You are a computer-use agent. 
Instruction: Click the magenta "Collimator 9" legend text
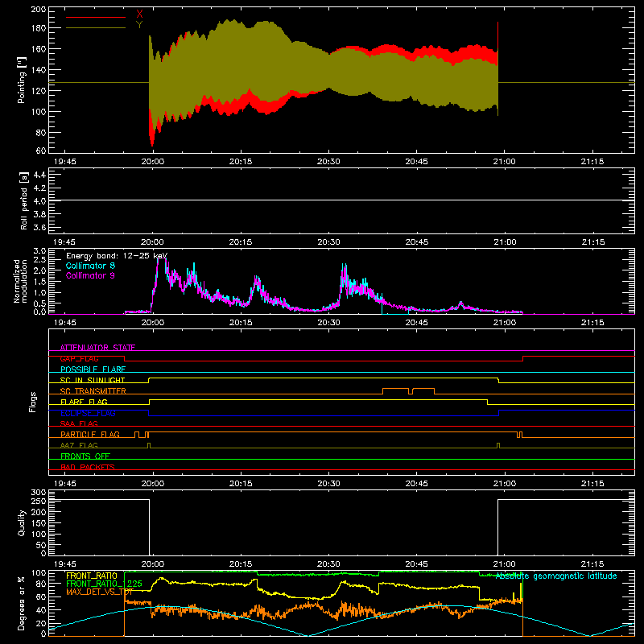point(90,275)
